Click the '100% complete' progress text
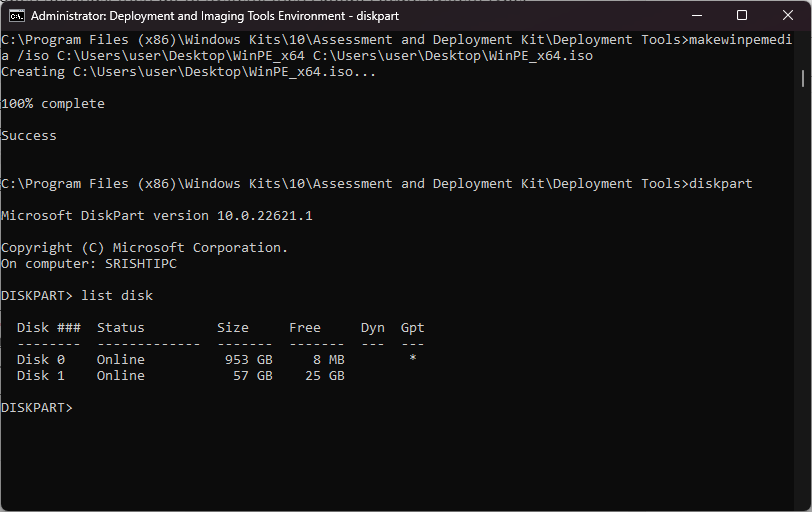 pos(53,104)
